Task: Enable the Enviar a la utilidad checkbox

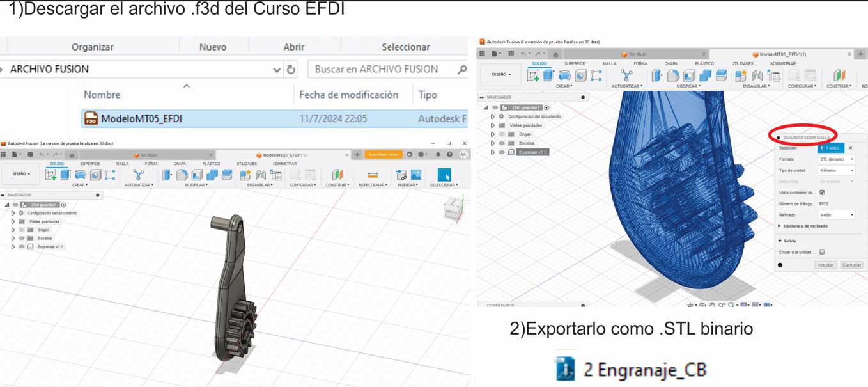Action: pyautogui.click(x=822, y=252)
